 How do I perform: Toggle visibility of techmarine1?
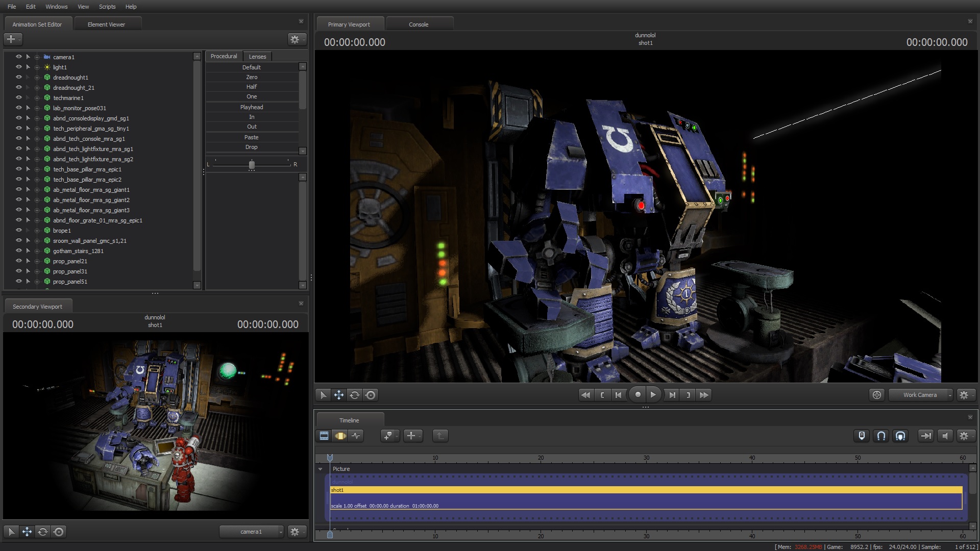pyautogui.click(x=19, y=97)
